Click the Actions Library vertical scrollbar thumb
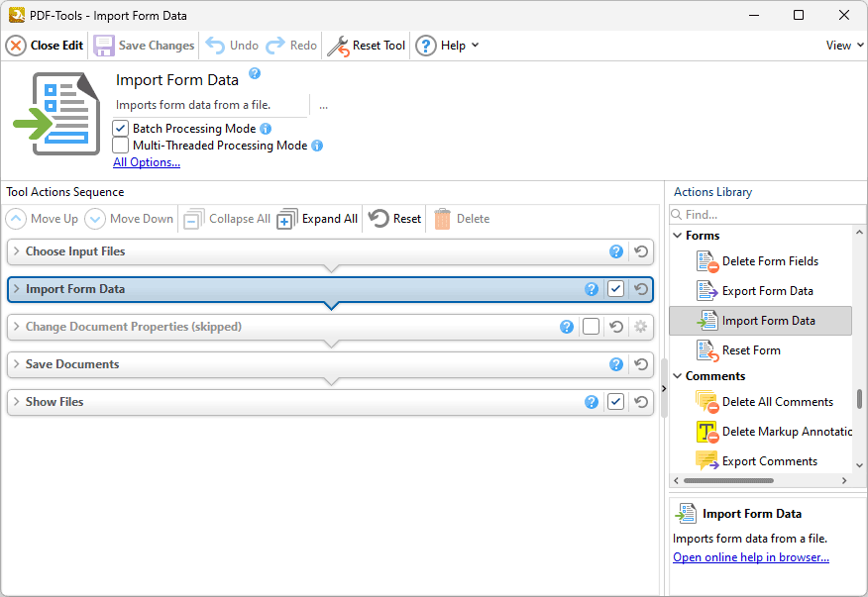868x597 pixels. (860, 399)
